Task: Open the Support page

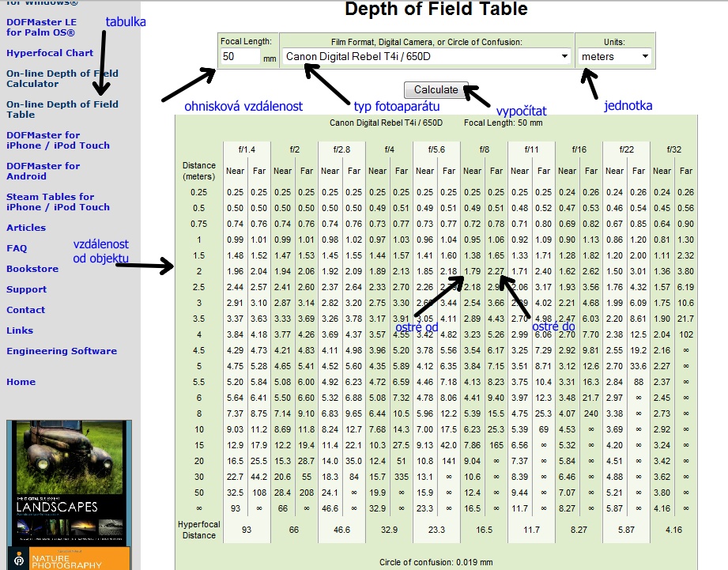Action: 26,289
